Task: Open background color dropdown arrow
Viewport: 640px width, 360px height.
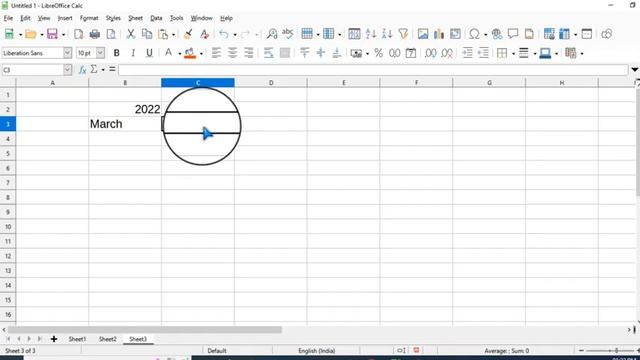Action: [x=201, y=53]
